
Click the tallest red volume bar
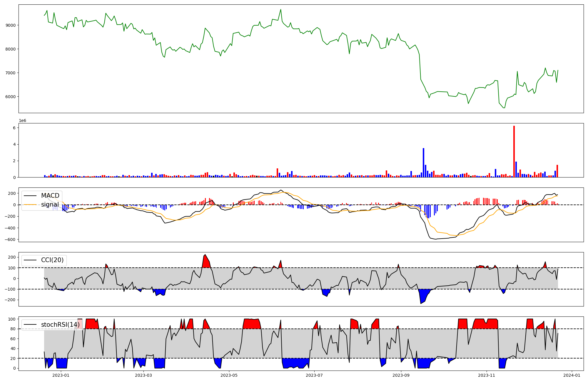514,151
